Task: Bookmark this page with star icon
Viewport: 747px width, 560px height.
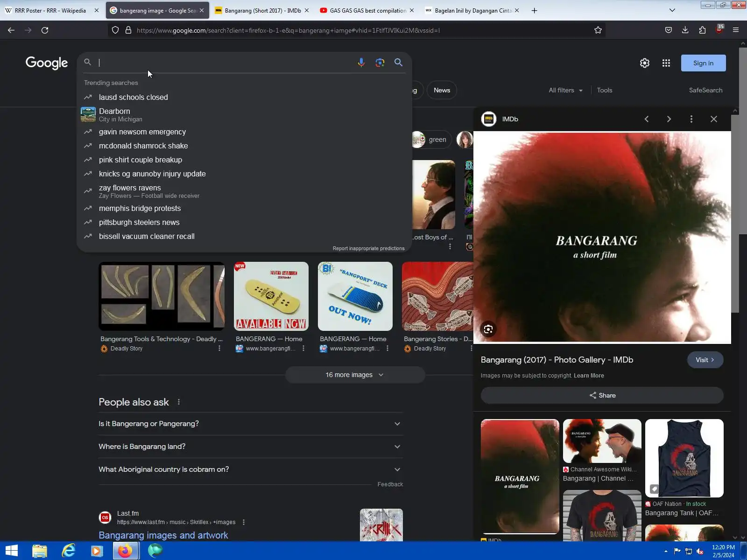Action: 598,30
